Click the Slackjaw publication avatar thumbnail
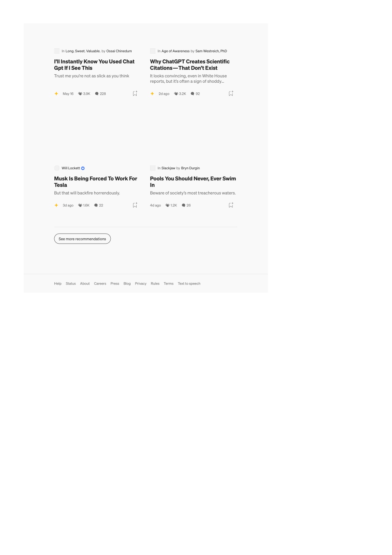Screen dimensions: 392x555 153,168
